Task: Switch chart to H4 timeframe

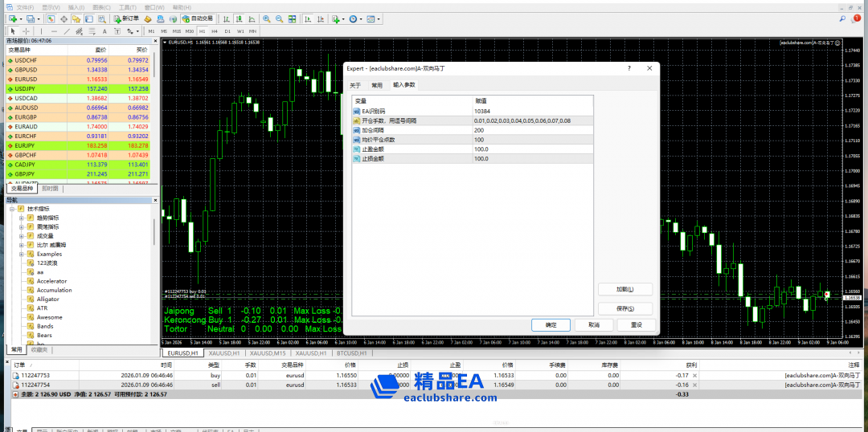Action: point(215,31)
